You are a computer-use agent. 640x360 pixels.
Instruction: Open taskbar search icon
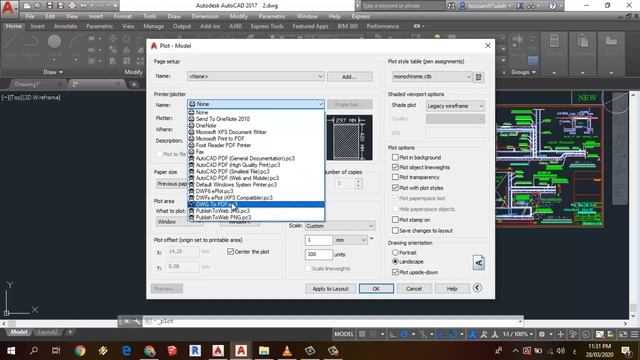(34, 351)
